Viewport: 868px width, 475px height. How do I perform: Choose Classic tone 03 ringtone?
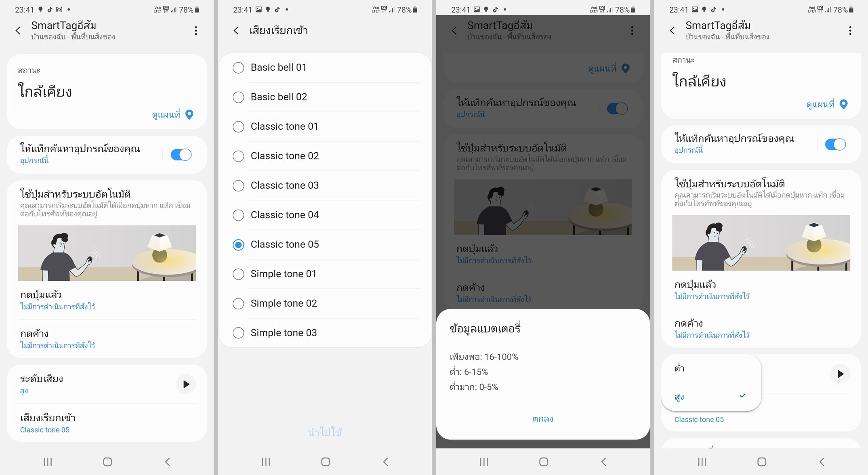[325, 185]
